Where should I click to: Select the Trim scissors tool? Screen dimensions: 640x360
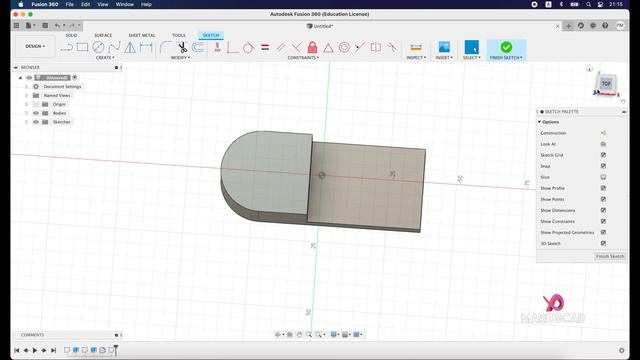[182, 47]
